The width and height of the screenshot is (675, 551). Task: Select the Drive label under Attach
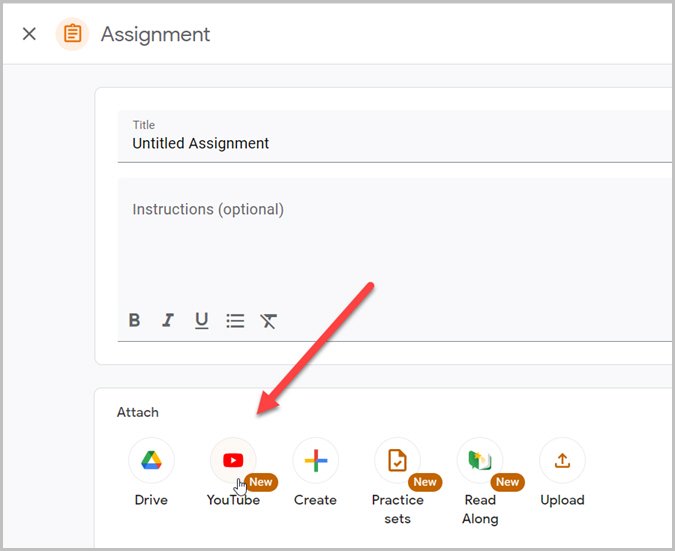[x=151, y=500]
